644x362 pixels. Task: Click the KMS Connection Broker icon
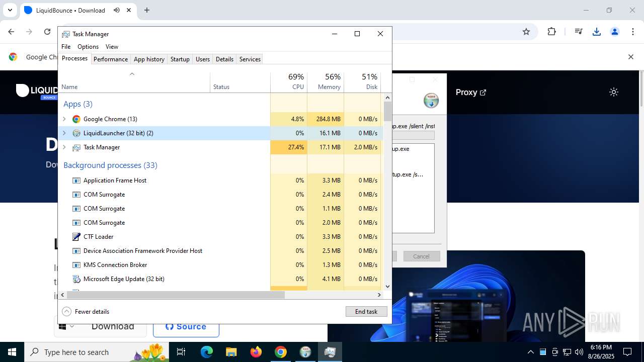pos(76,265)
